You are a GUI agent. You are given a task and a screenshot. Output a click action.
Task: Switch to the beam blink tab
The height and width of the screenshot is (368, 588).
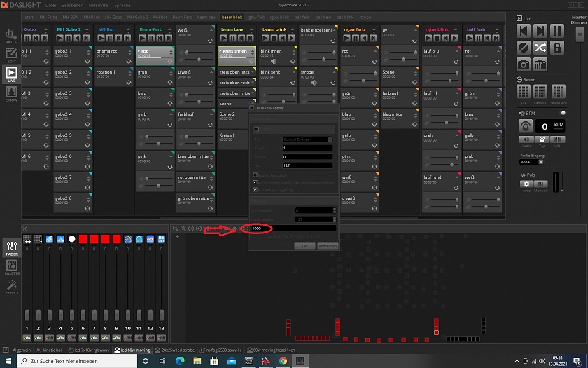click(x=232, y=18)
